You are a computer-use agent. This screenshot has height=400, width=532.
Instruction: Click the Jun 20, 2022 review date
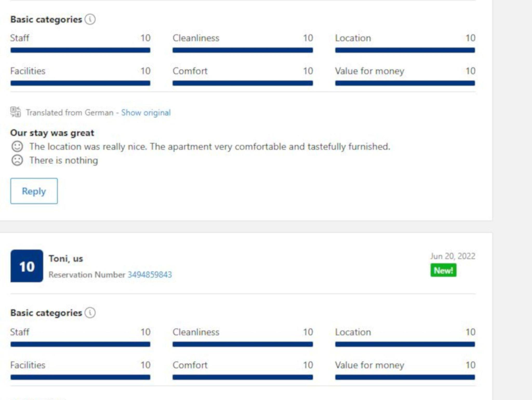(453, 256)
